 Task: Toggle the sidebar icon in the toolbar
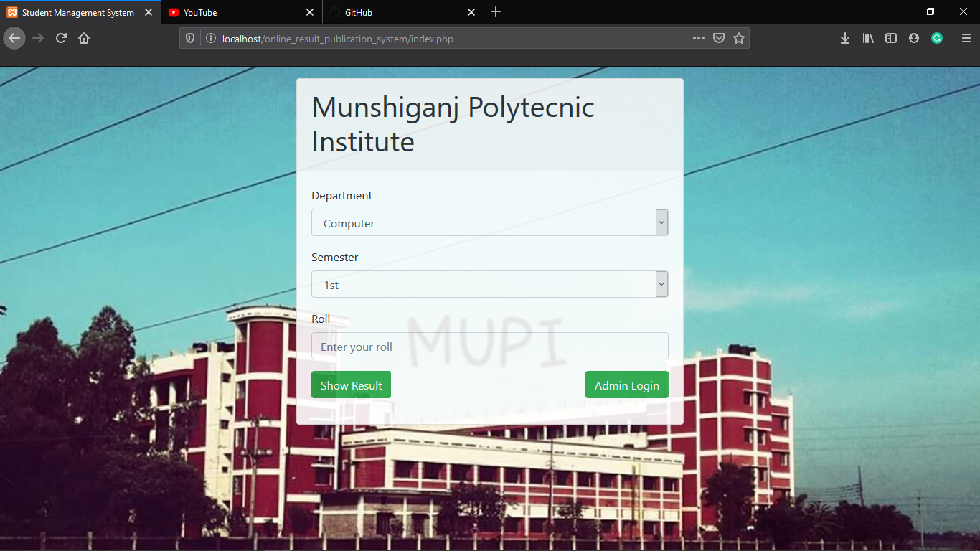pos(890,38)
